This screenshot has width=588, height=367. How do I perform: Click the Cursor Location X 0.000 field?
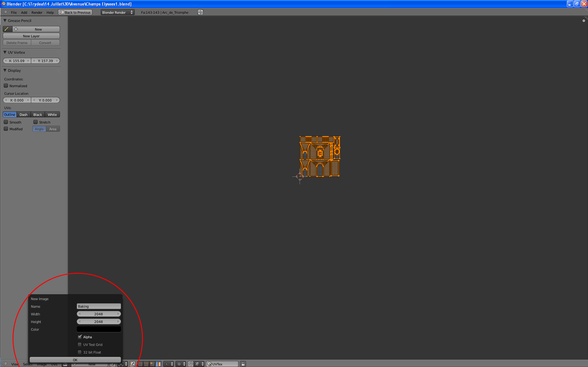pyautogui.click(x=17, y=100)
